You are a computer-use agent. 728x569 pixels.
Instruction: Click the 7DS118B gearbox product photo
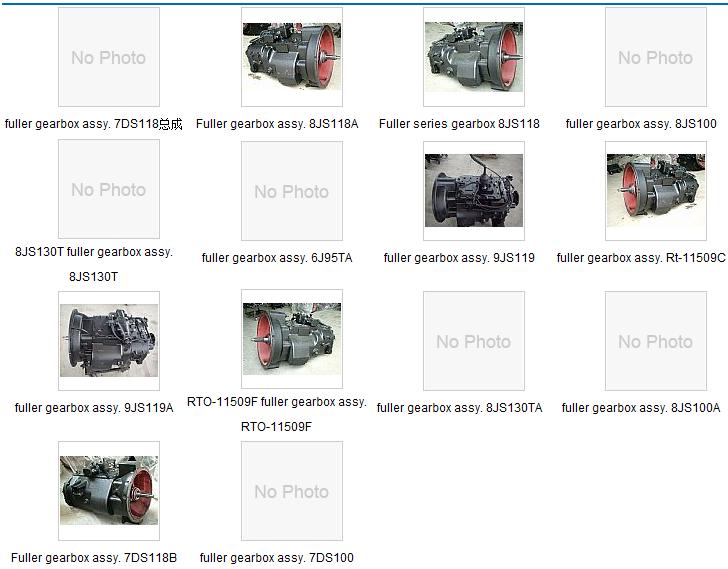pyautogui.click(x=109, y=491)
